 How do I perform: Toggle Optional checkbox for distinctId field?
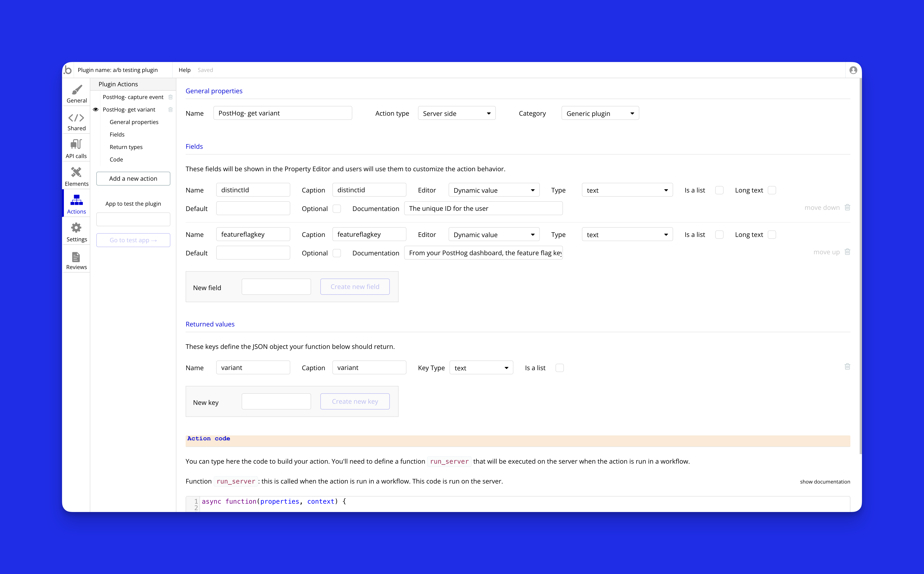pos(337,209)
